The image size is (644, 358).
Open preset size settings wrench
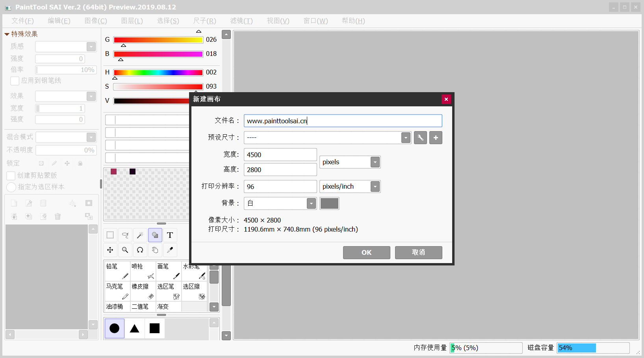[420, 138]
